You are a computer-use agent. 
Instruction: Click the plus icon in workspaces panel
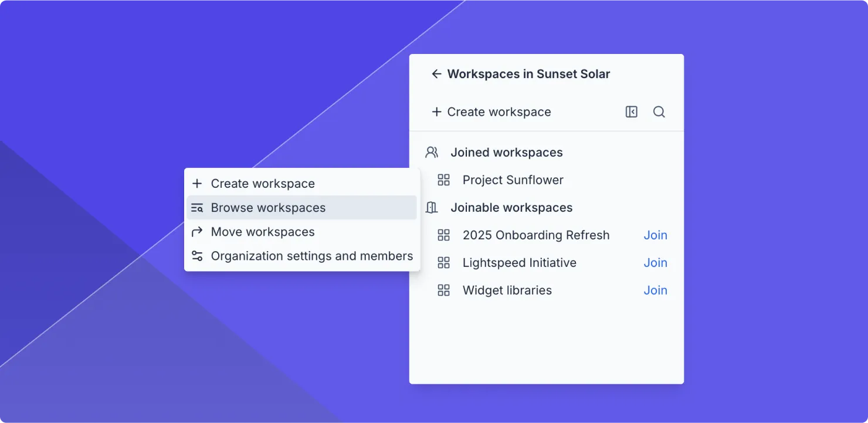point(436,112)
